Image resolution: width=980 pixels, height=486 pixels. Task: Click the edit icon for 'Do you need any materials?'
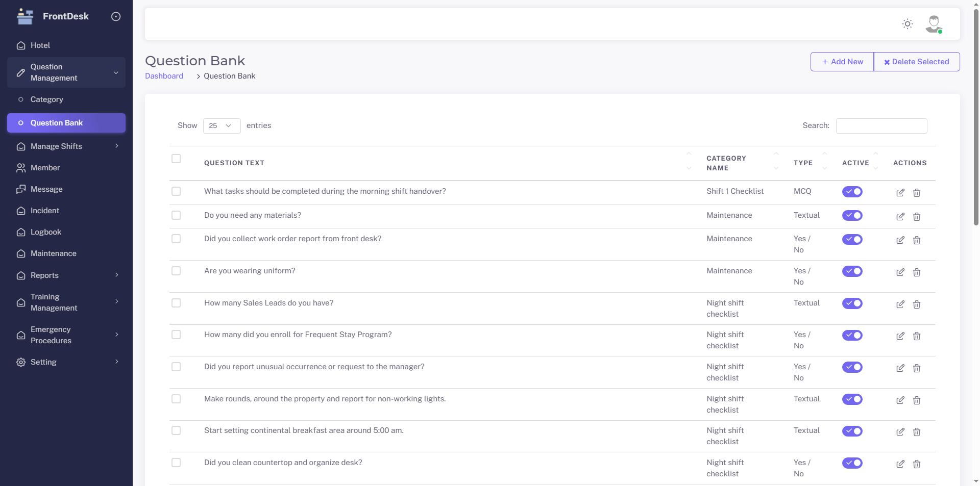coord(900,217)
